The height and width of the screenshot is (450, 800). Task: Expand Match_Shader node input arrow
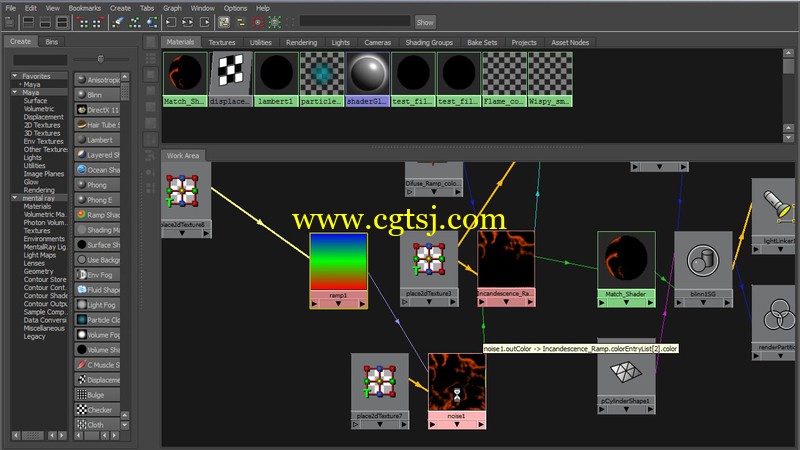602,303
